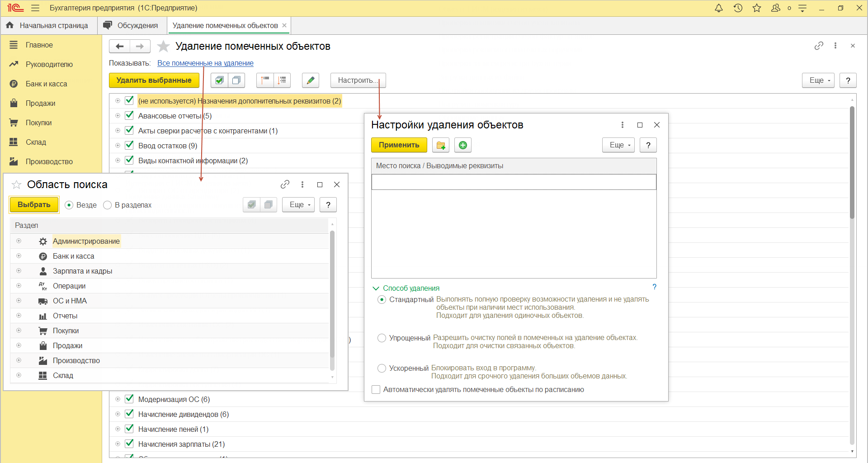Click the green plus add icon

(x=463, y=145)
